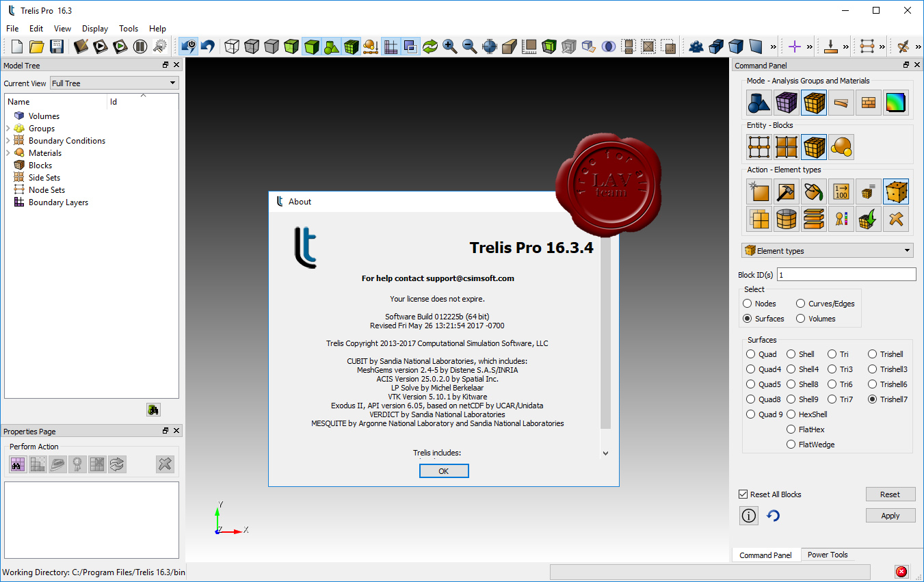This screenshot has width=924, height=582.
Task: Click the blue Undo arrow icon
Action: pos(208,47)
